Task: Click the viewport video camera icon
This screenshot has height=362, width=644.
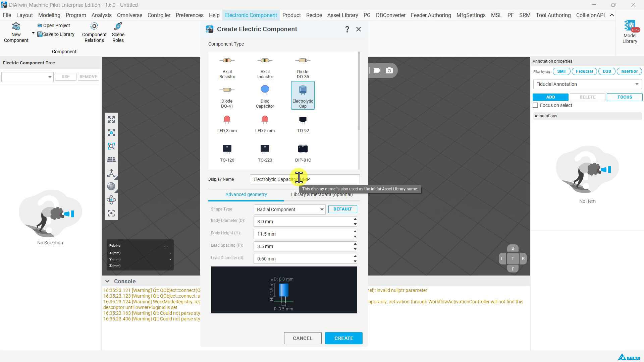Action: coord(377,70)
